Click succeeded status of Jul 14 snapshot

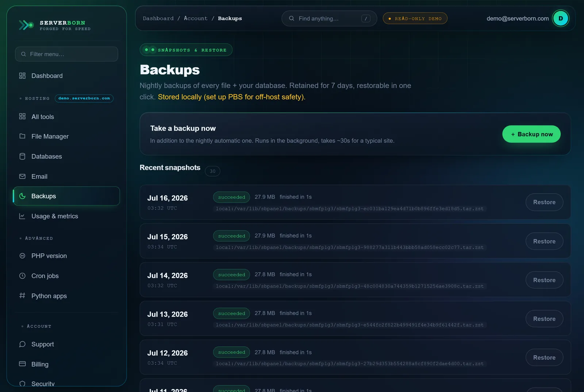[231, 275]
